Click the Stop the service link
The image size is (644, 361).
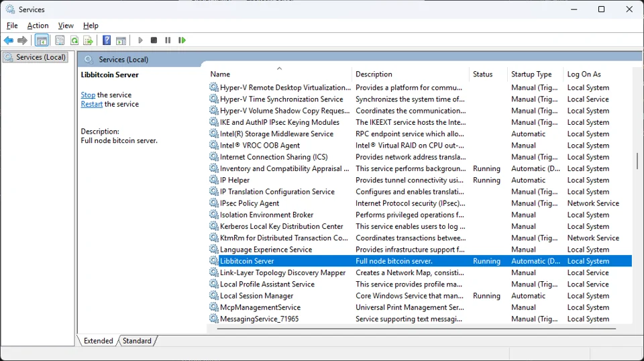point(88,95)
